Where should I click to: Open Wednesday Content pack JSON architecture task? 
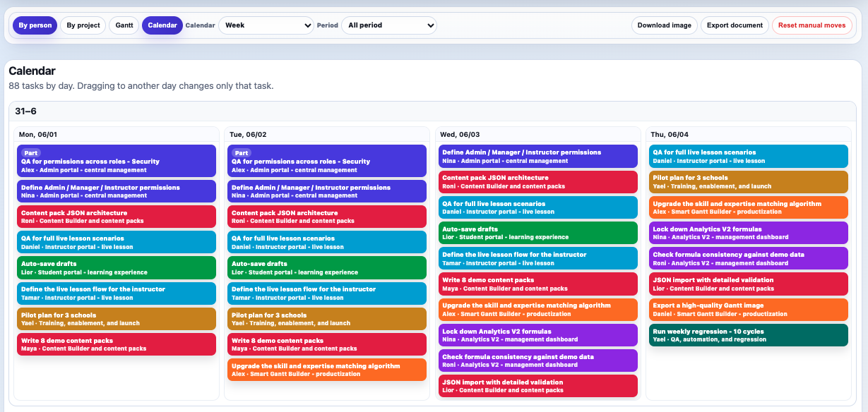[x=537, y=181]
